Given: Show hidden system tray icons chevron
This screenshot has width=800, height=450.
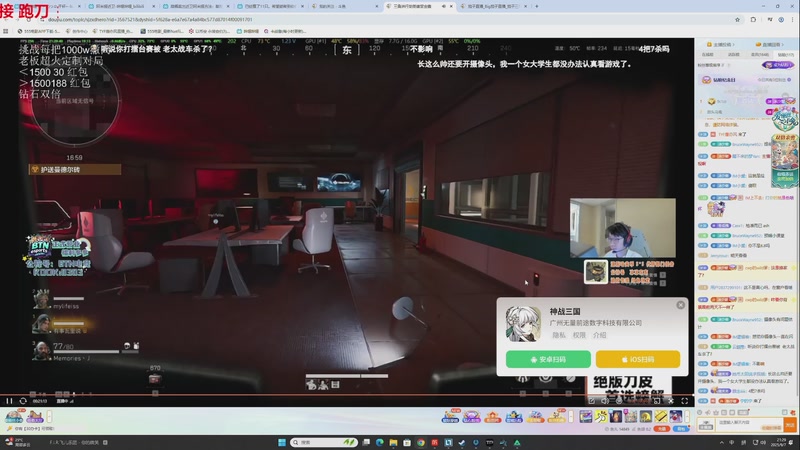Looking at the screenshot, I should 721,442.
